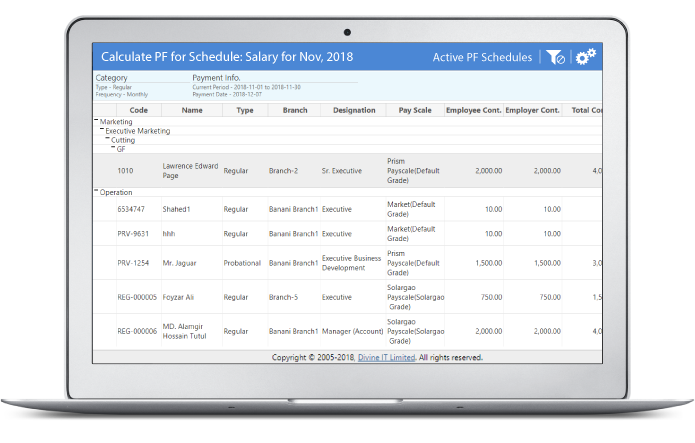Click MD. Alamgir Hossain Tutul name cell
The image size is (695, 443).
point(192,331)
